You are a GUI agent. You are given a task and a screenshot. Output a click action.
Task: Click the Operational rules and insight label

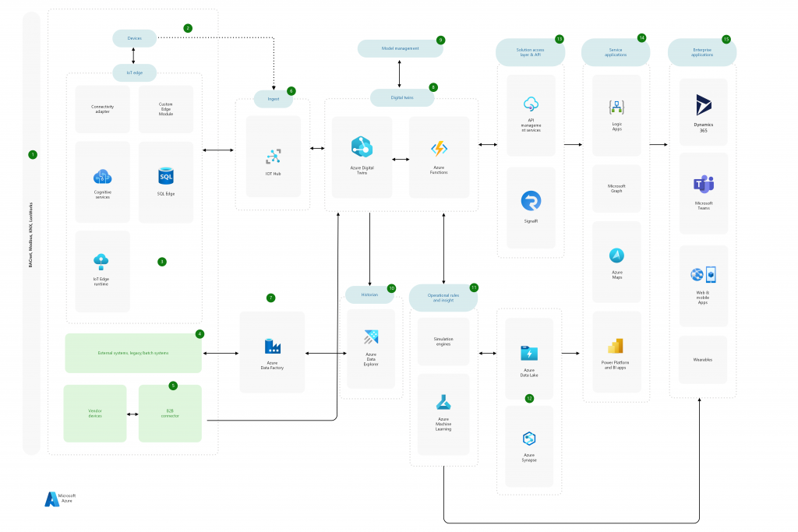click(x=443, y=298)
